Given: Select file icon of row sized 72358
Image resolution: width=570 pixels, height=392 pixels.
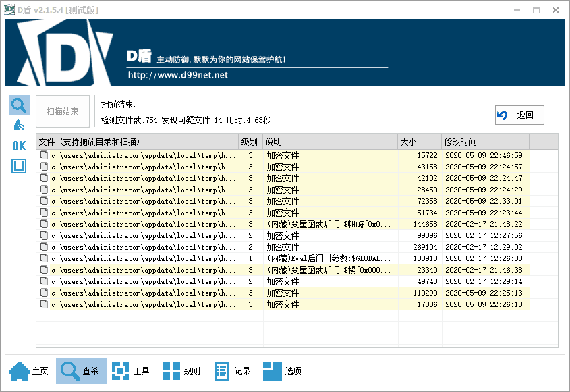Looking at the screenshot, I should point(44,201).
